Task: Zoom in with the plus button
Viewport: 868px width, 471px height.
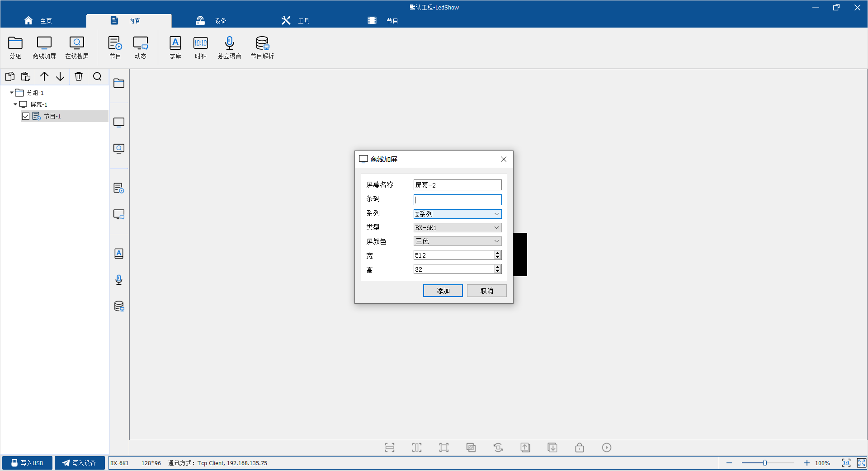Action: point(807,463)
